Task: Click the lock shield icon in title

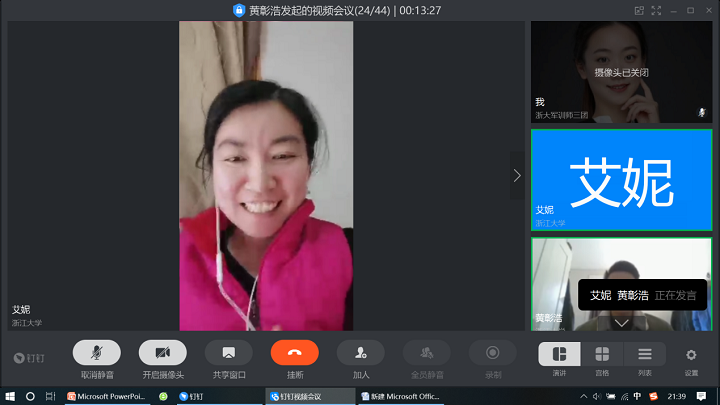Action: pos(239,10)
